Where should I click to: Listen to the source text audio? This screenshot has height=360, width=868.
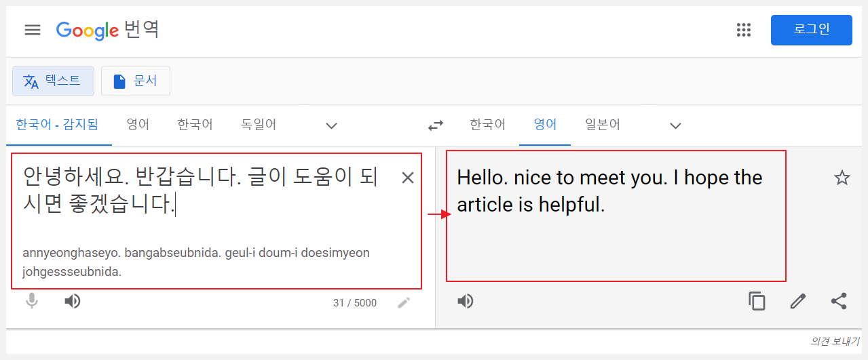pos(73,301)
